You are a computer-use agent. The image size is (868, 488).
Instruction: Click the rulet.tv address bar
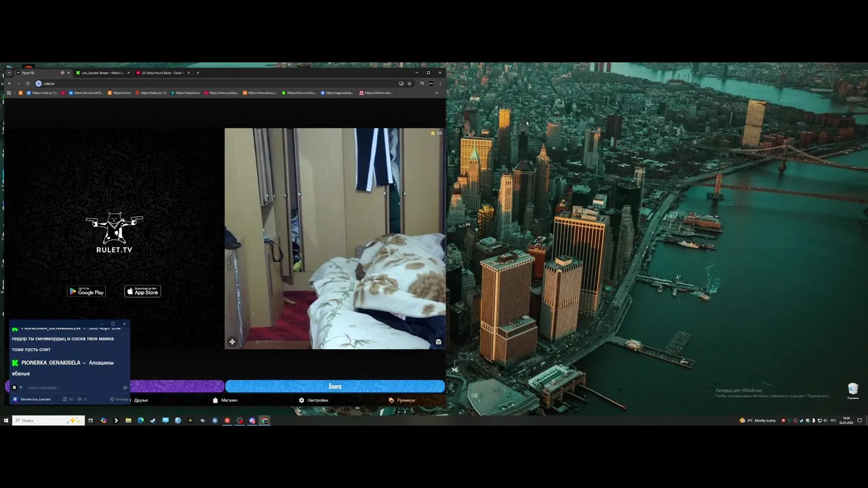(x=224, y=83)
